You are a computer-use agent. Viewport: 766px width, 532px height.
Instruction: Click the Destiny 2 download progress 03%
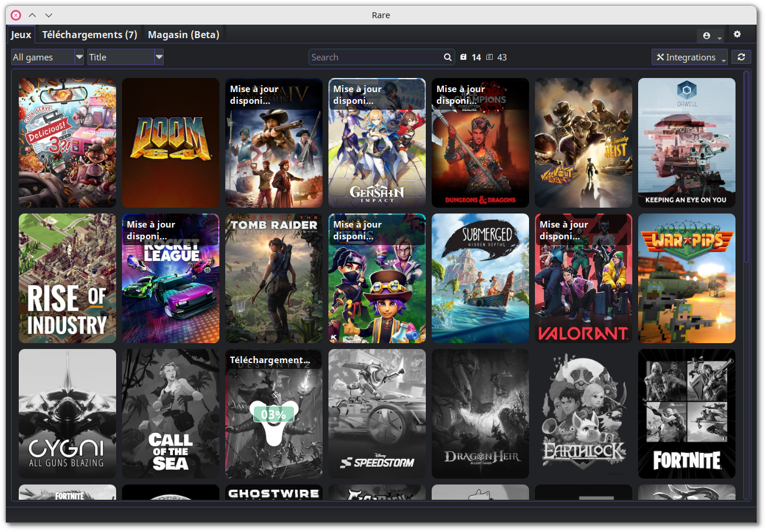coord(273,415)
